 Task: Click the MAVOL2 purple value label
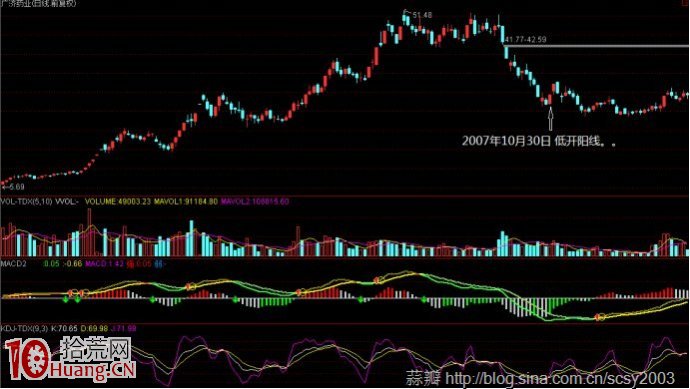[255, 202]
